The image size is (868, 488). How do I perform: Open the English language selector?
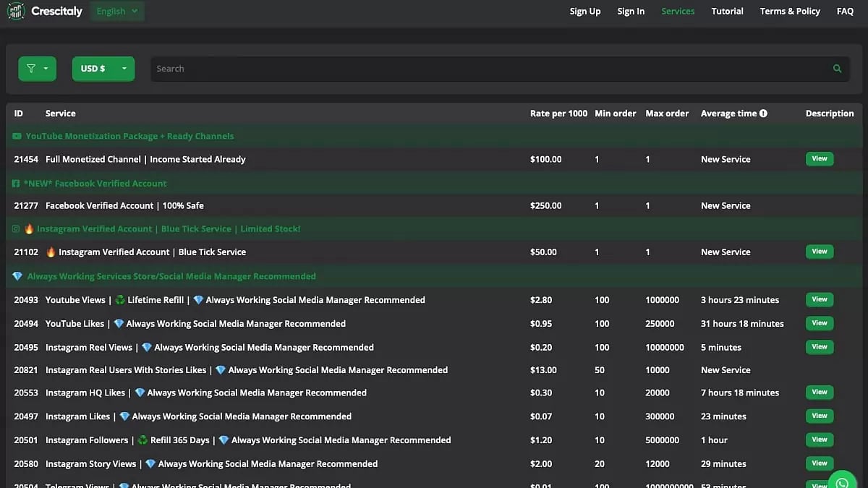tap(117, 11)
